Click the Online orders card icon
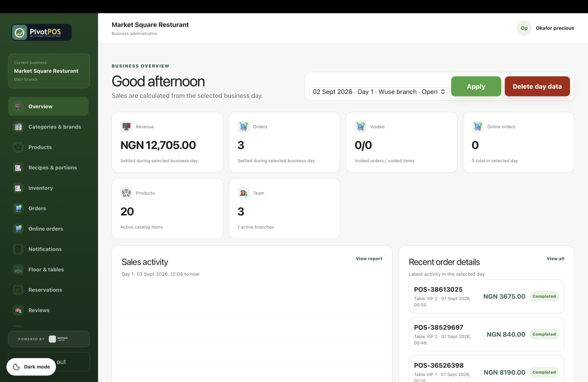 [478, 127]
